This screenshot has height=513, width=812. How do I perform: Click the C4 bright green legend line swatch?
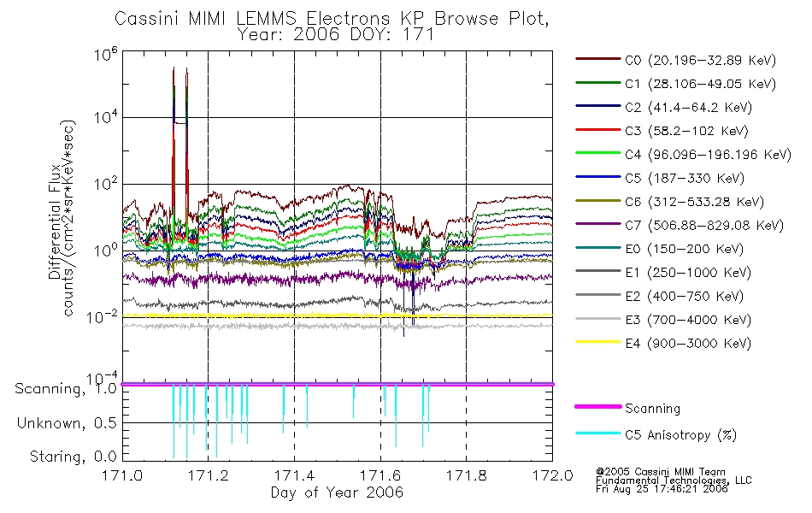597,153
